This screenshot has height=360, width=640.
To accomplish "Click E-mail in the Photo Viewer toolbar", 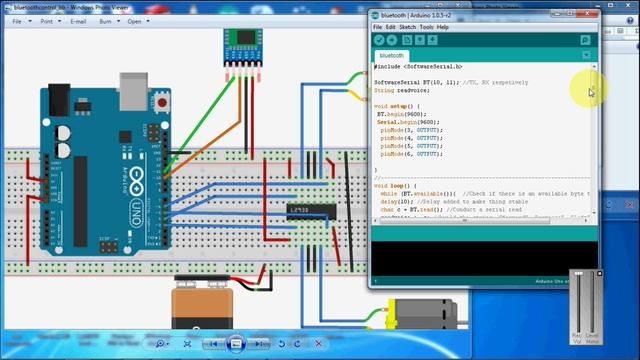I will pos(78,21).
